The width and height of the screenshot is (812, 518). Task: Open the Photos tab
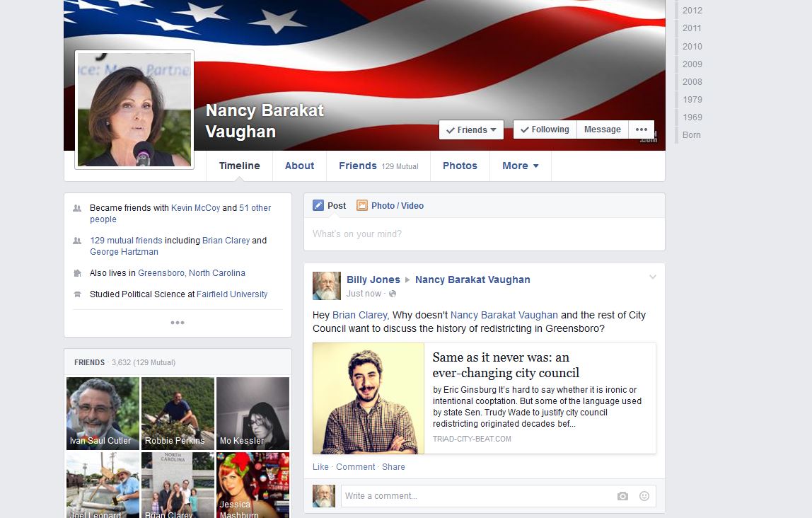pyautogui.click(x=460, y=166)
